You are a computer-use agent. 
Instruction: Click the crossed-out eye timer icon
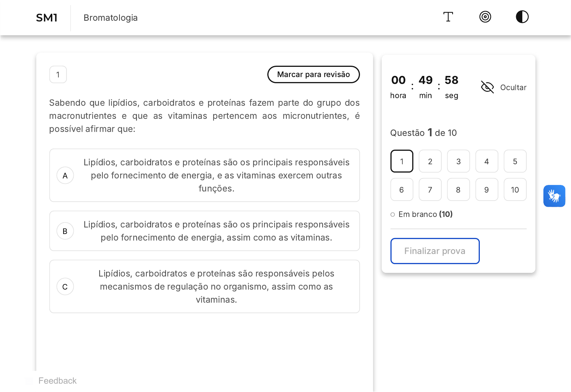point(487,87)
